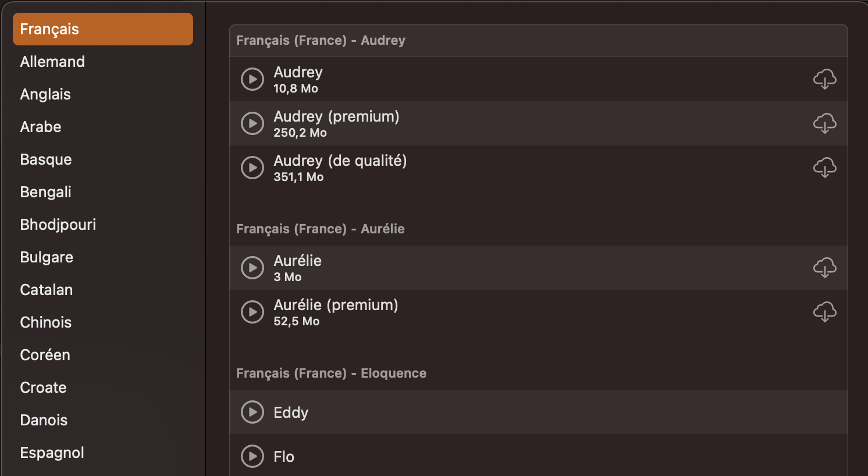The width and height of the screenshot is (868, 476).
Task: Play the Audrey voice preview
Action: [252, 79]
